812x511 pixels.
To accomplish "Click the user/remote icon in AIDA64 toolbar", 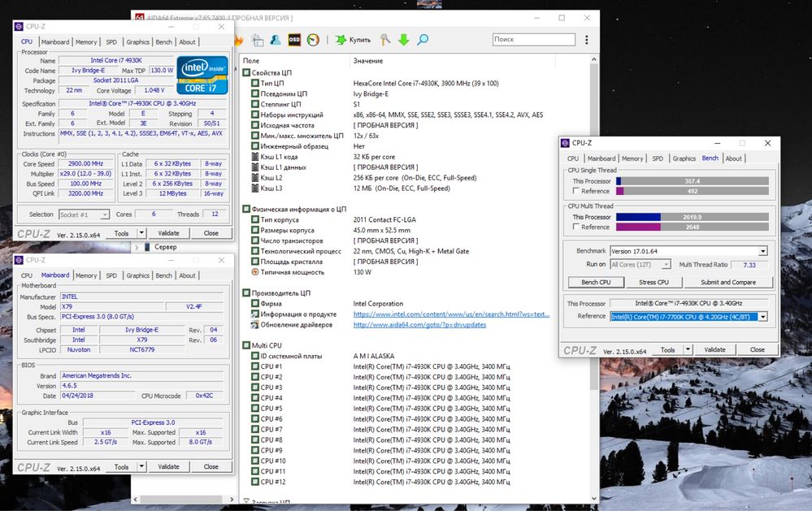I will [276, 40].
